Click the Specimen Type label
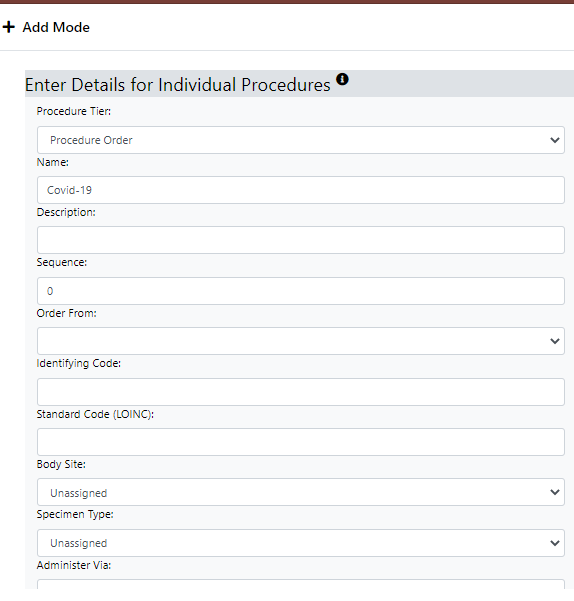The height and width of the screenshot is (601, 574). pos(75,514)
